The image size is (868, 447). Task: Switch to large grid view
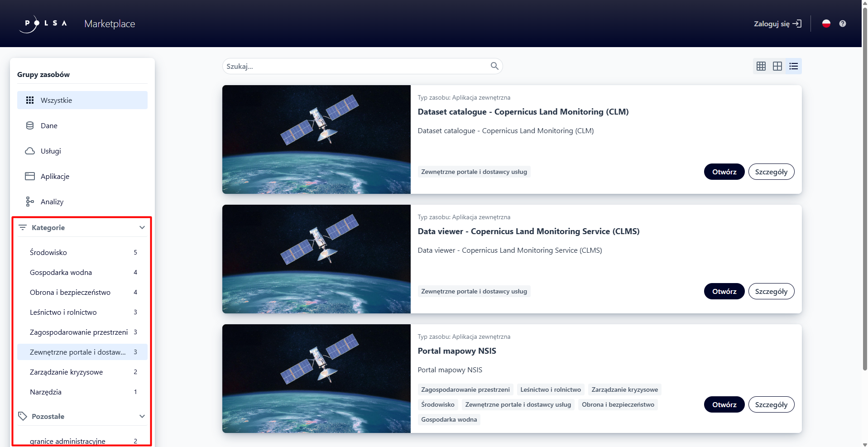pos(777,66)
